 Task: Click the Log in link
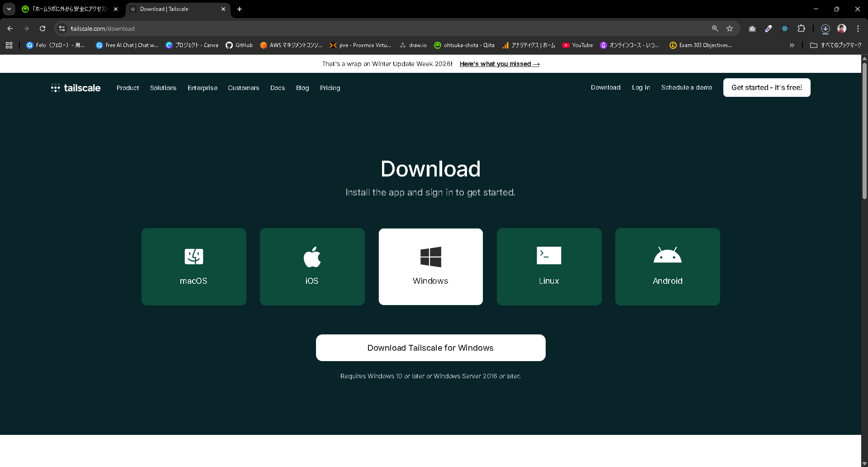[x=641, y=87]
